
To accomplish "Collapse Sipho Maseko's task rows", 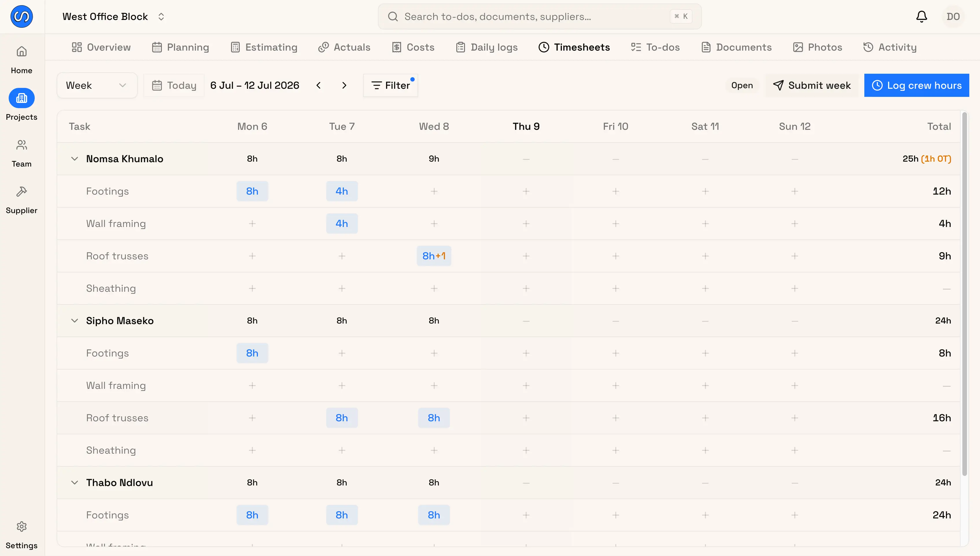I will [75, 320].
